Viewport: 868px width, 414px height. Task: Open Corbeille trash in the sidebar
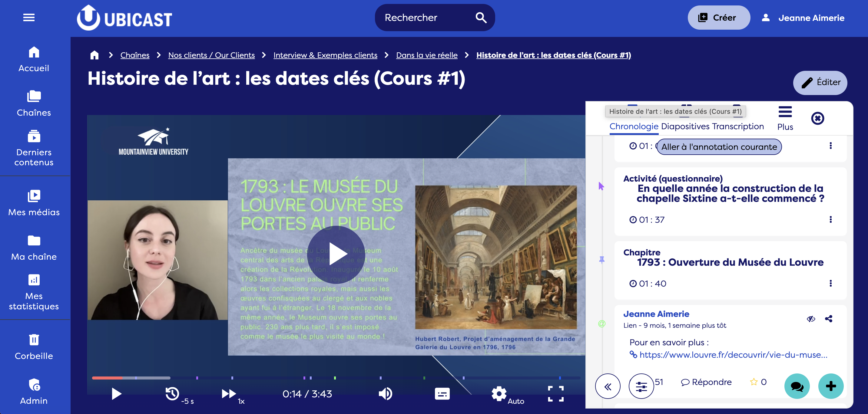pos(34,347)
